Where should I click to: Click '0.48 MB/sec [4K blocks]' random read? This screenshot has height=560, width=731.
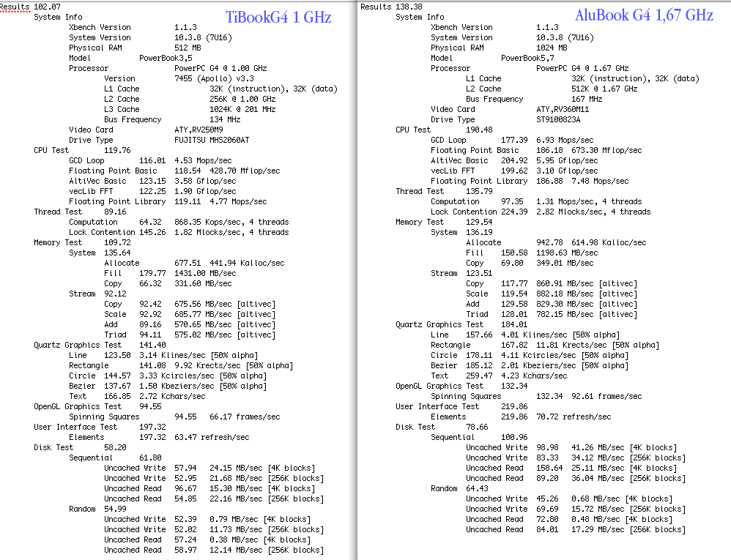[x=622, y=520]
